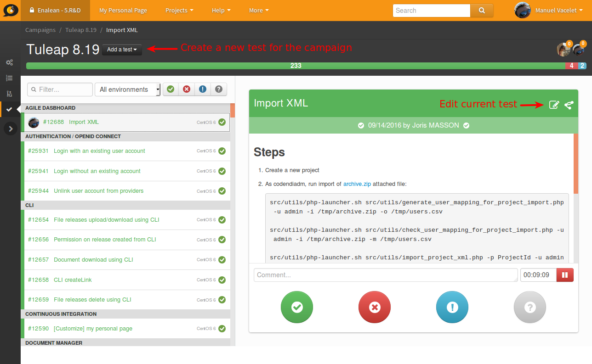Open Enalean - 5.R&D project
Viewport: 592px width, 364px height.
[55, 10]
